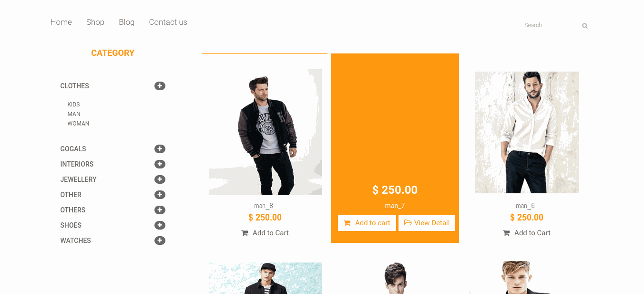
Task: Open the Contact us page
Action: tap(168, 22)
